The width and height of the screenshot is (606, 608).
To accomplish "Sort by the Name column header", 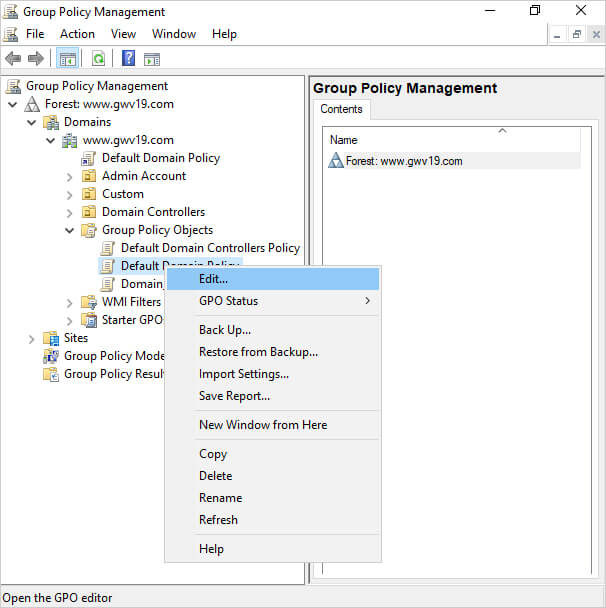I will (x=451, y=140).
